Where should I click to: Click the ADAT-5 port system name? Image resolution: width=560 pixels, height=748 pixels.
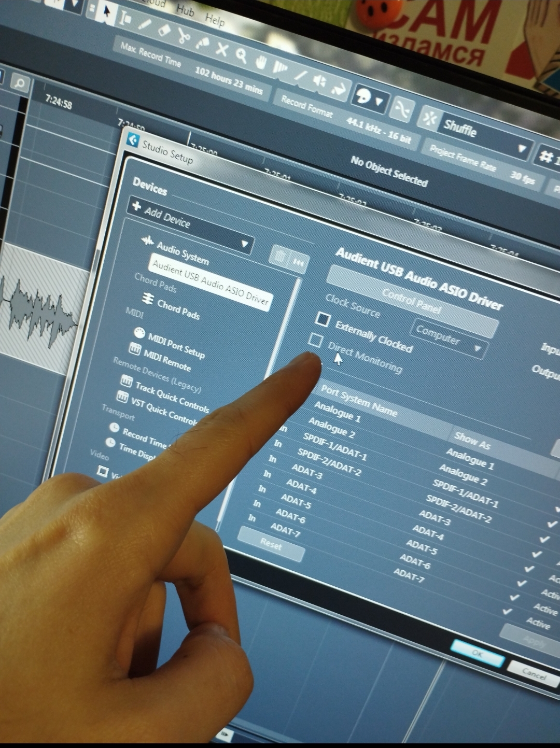(296, 501)
